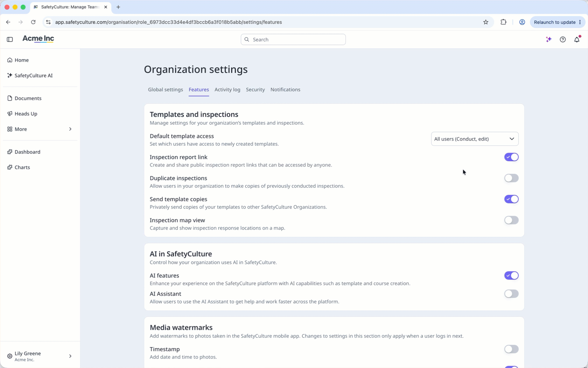This screenshot has width=588, height=368.
Task: Select the Features tab
Action: pyautogui.click(x=199, y=89)
